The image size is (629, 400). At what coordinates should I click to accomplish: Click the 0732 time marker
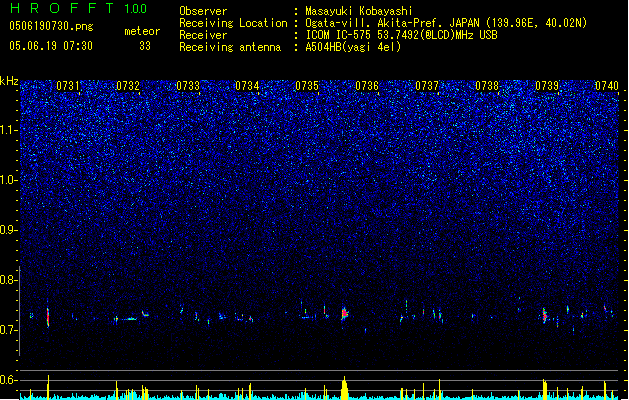[x=128, y=86]
